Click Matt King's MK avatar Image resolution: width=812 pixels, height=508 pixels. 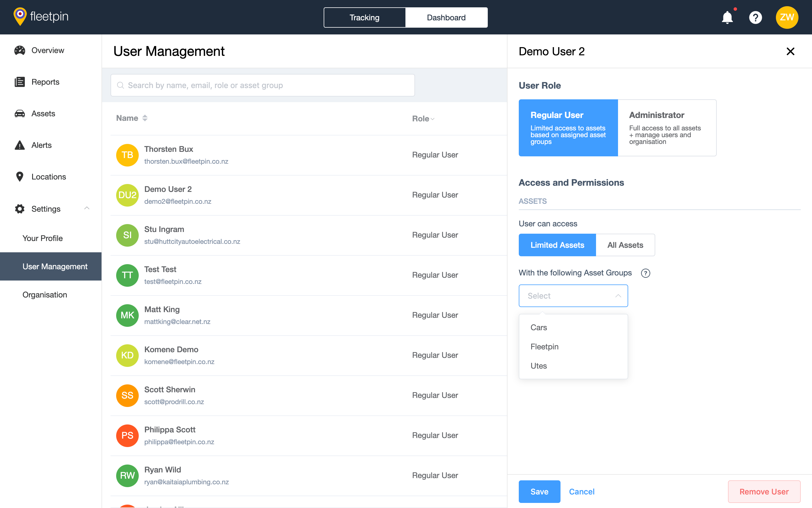point(127,315)
